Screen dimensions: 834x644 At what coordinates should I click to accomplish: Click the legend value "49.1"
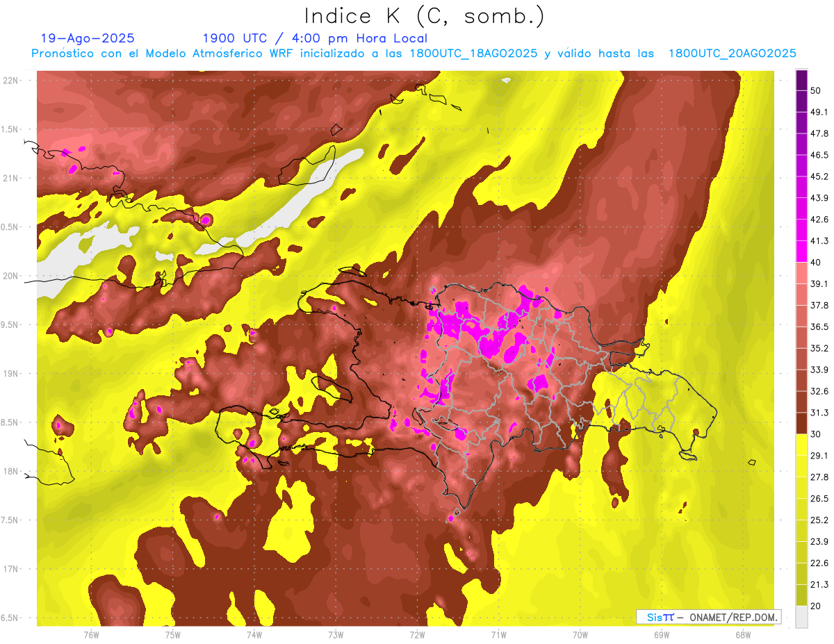(x=819, y=113)
